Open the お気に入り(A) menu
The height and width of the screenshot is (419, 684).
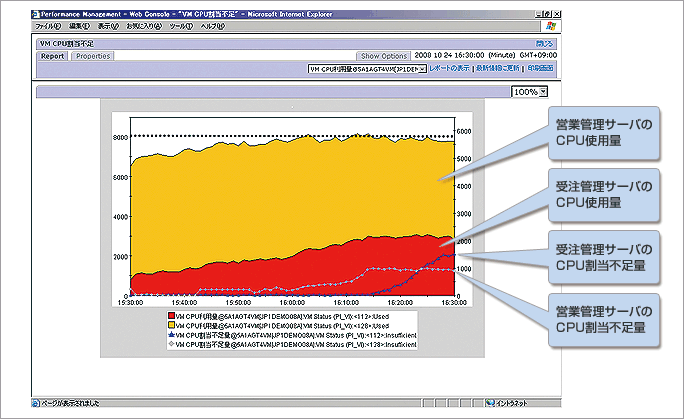144,26
